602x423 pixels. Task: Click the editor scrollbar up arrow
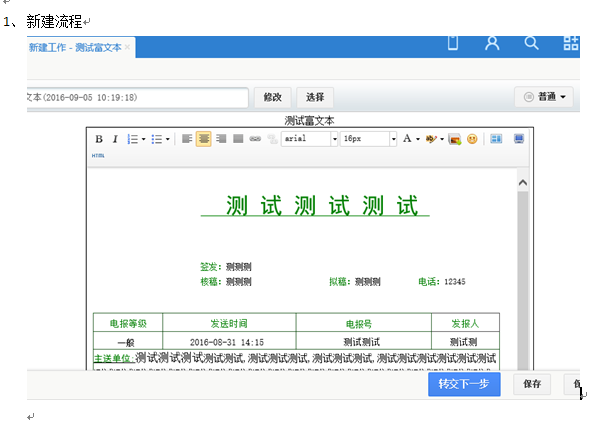(x=523, y=183)
